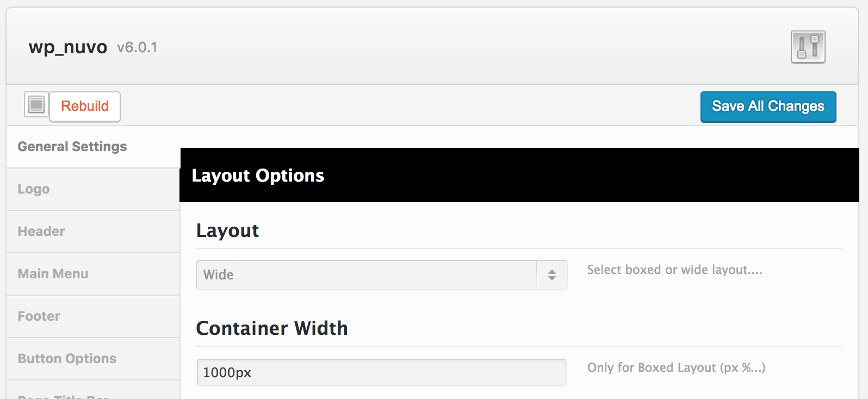
Task: Click the 'Only for Boxed Layout' hint text
Action: pos(676,368)
